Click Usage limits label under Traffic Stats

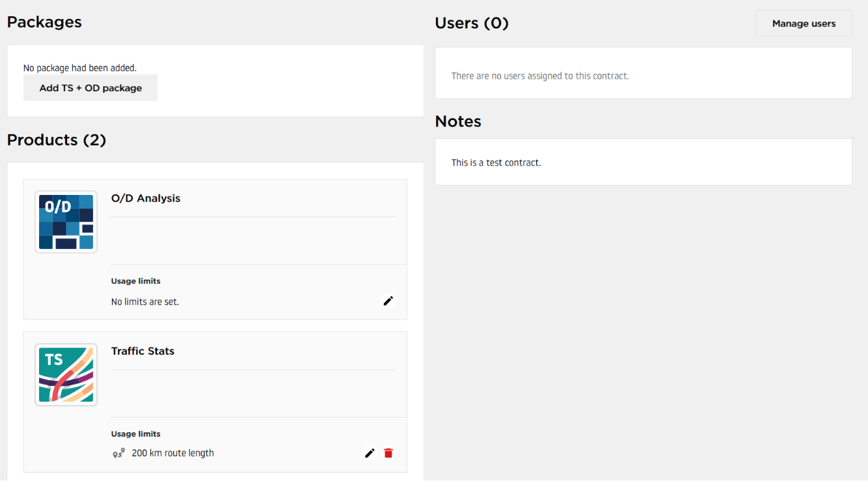click(136, 434)
